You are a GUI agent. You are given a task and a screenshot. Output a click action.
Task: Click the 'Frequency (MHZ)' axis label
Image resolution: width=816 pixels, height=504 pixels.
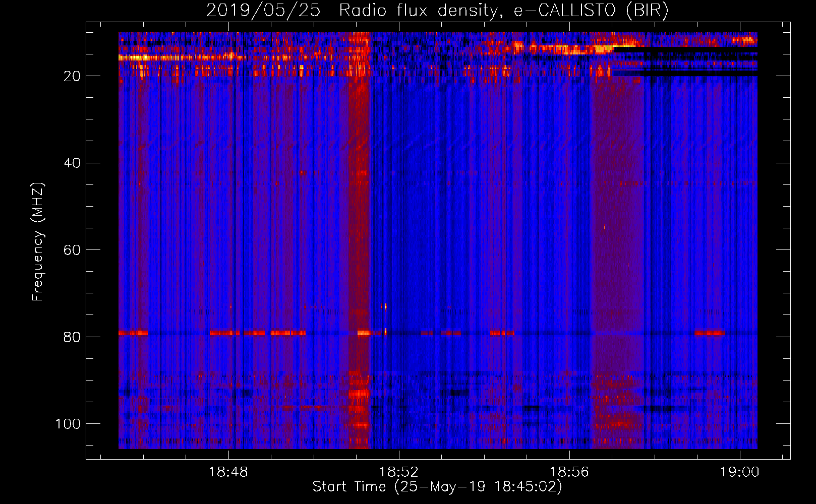(38, 242)
